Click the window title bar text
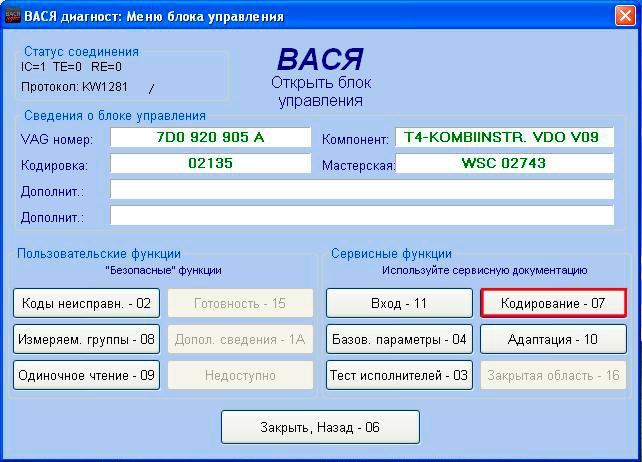The width and height of the screenshot is (642, 462). click(x=154, y=17)
